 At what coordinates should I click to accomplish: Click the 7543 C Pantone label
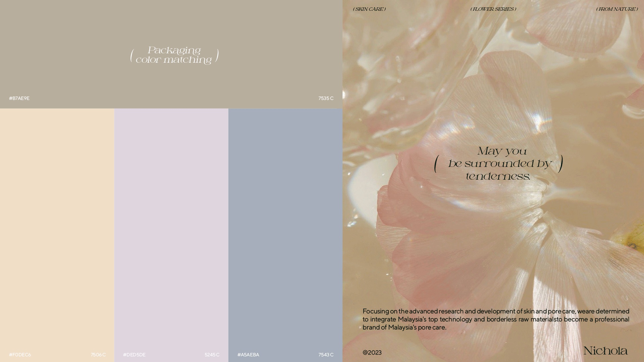click(326, 355)
